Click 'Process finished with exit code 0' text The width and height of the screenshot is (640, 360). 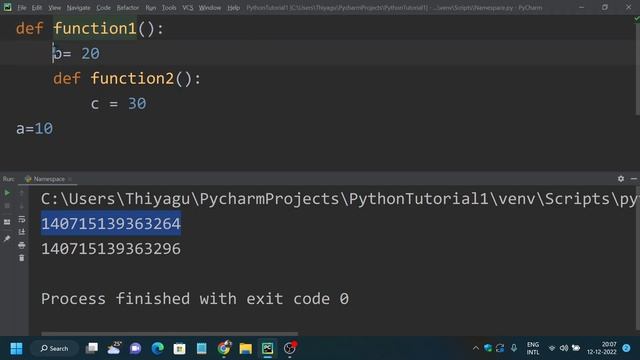tap(195, 299)
